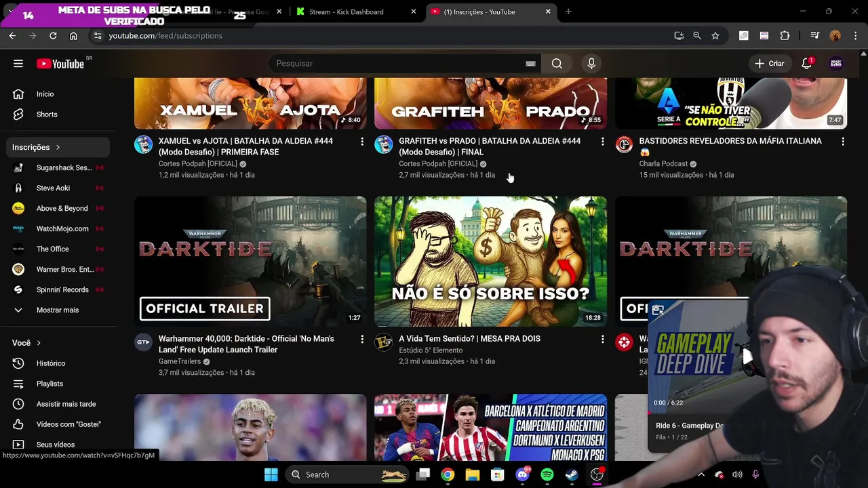Bookmark this page with the star
The width and height of the screenshot is (868, 488).
pyautogui.click(x=715, y=36)
